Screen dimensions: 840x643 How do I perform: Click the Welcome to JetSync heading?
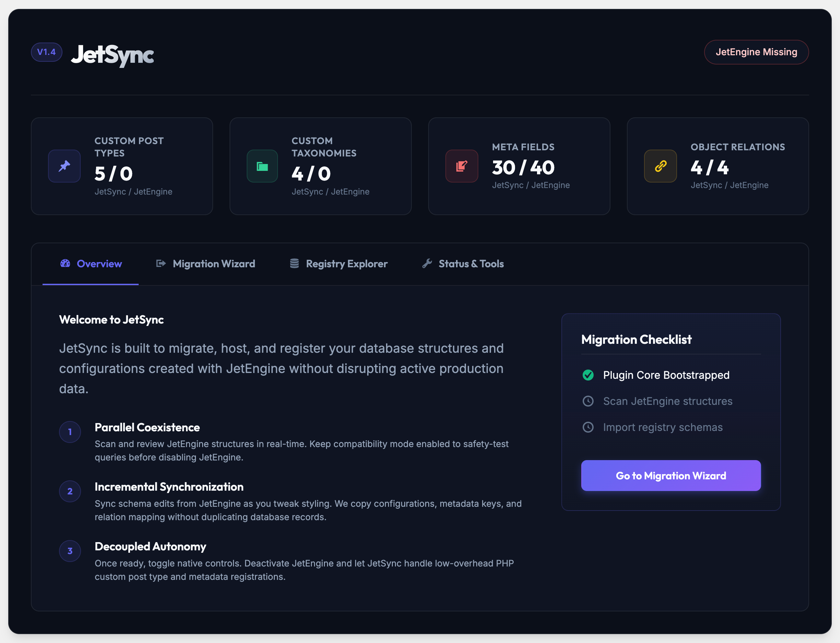coord(112,319)
